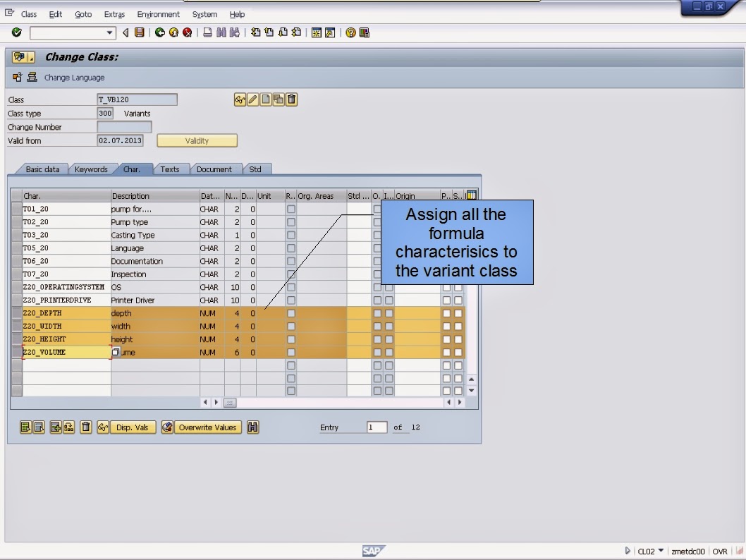Switch to the Basic data tab
The width and height of the screenshot is (746, 560).
point(42,169)
